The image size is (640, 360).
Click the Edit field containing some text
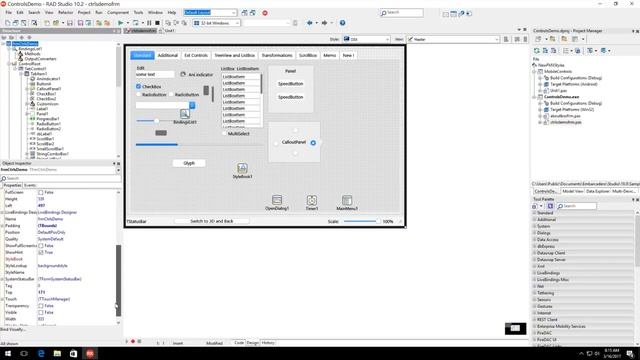(x=155, y=74)
